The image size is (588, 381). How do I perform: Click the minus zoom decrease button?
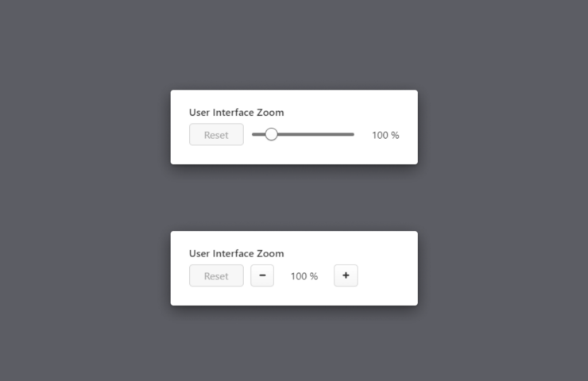262,275
